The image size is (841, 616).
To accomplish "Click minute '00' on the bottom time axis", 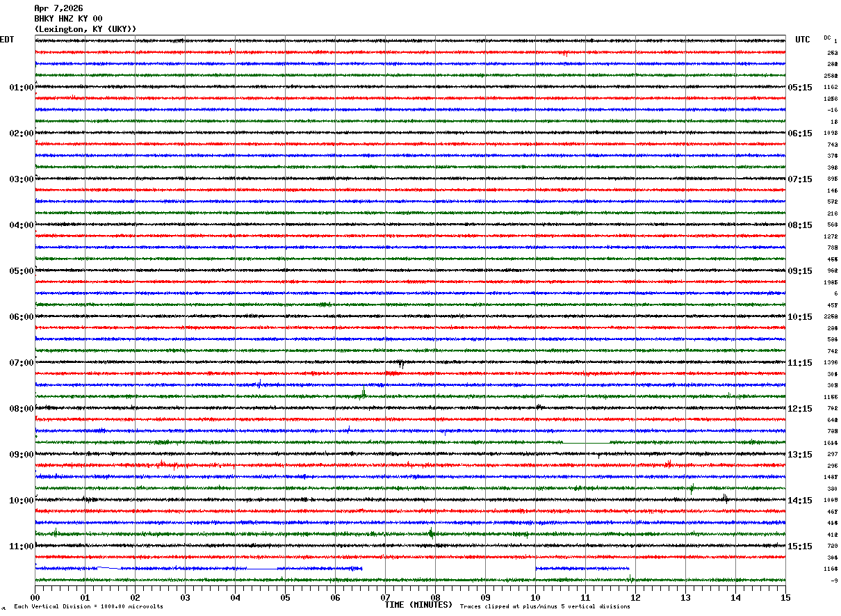I will pos(35,597).
